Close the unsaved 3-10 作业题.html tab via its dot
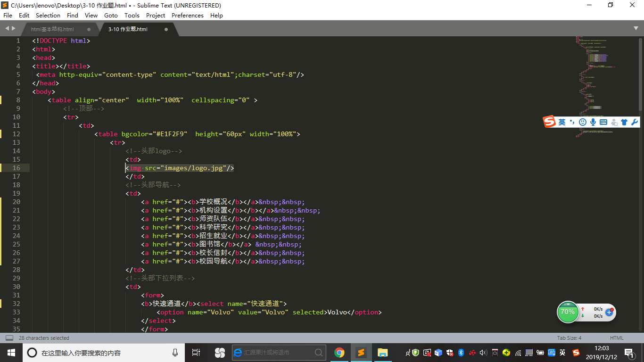The image size is (644, 362). (166, 29)
